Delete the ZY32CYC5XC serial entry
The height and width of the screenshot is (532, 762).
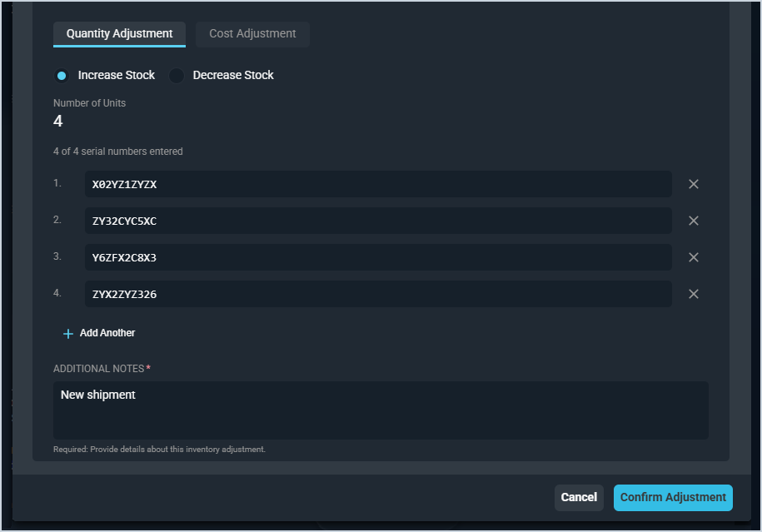[693, 221]
